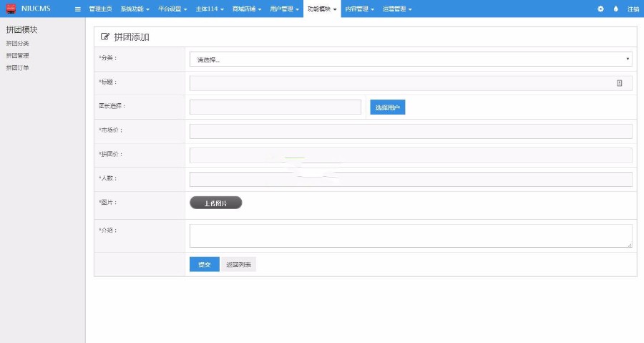Click the contact card icon in 标题 field
Viewport: 644px width, 343px height.
[x=620, y=83]
